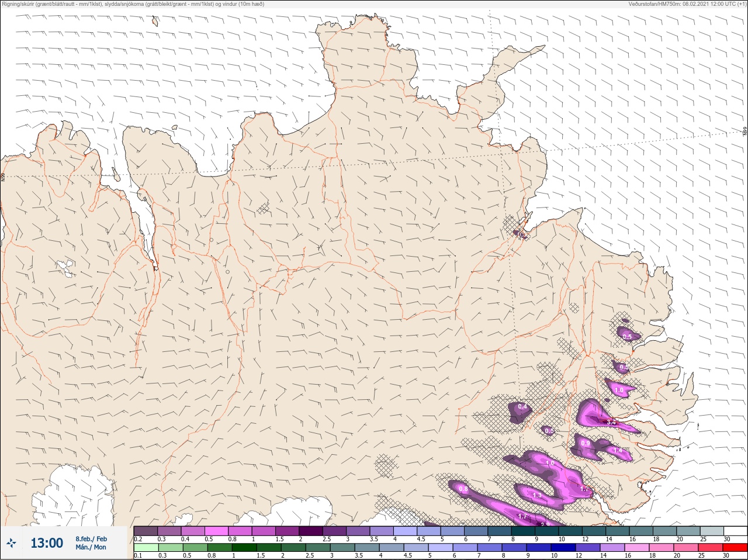748x560 pixels.
Task: Click the 0.9 precipitation value on the map
Action: [586, 443]
